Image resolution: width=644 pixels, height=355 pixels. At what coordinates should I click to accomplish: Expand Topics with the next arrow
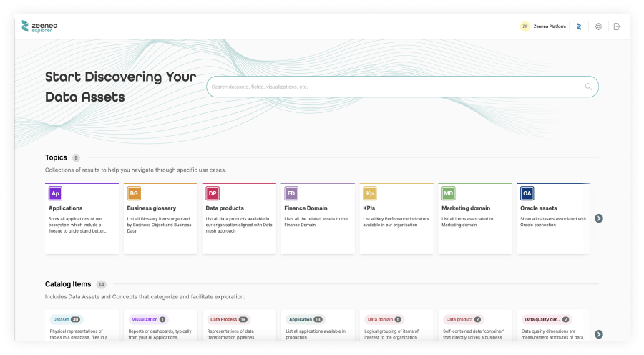599,218
